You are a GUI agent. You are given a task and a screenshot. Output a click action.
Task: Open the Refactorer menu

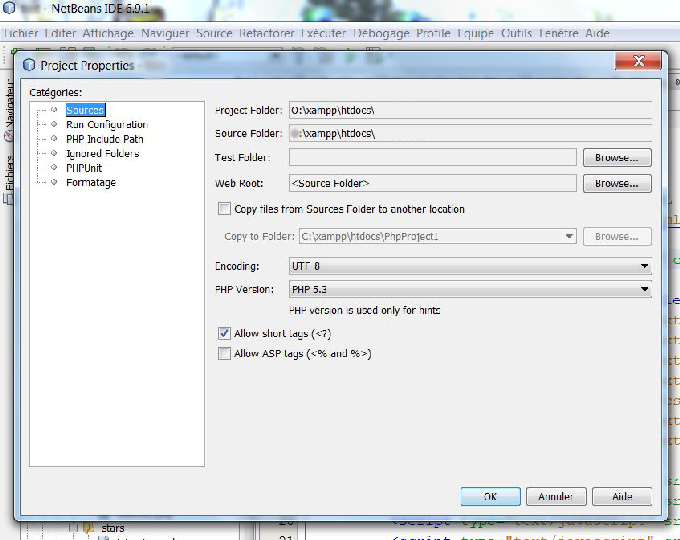pyautogui.click(x=266, y=33)
